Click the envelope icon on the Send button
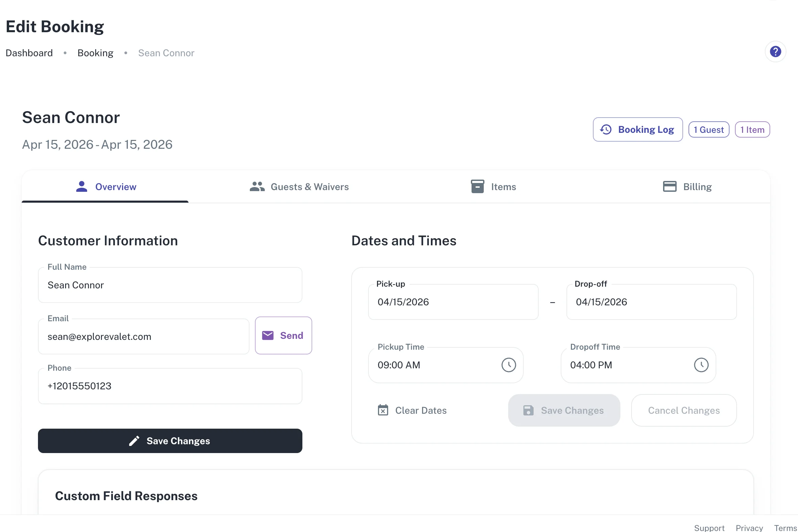The height and width of the screenshot is (532, 798). pyautogui.click(x=268, y=335)
